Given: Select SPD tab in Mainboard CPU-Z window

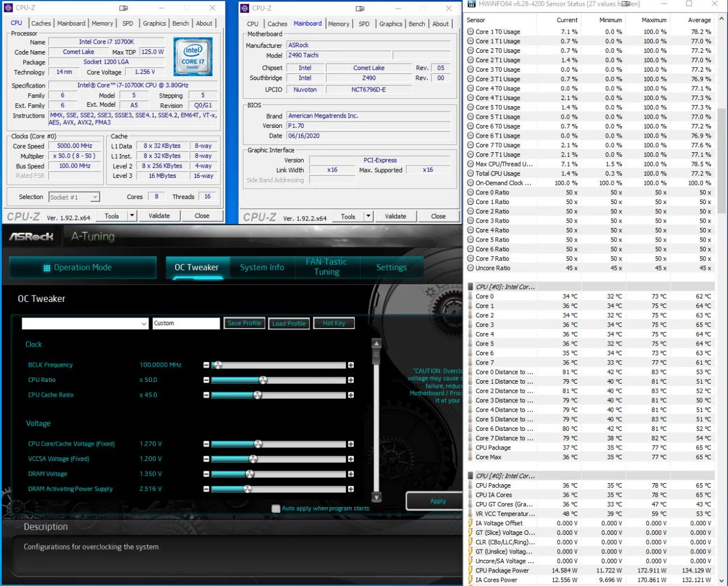Looking at the screenshot, I should click(x=364, y=24).
